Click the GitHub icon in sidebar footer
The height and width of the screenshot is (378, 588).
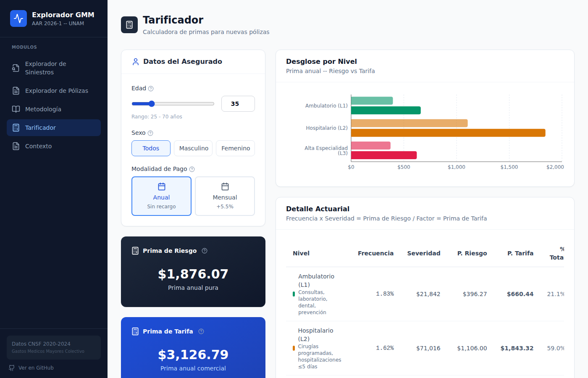click(12, 368)
